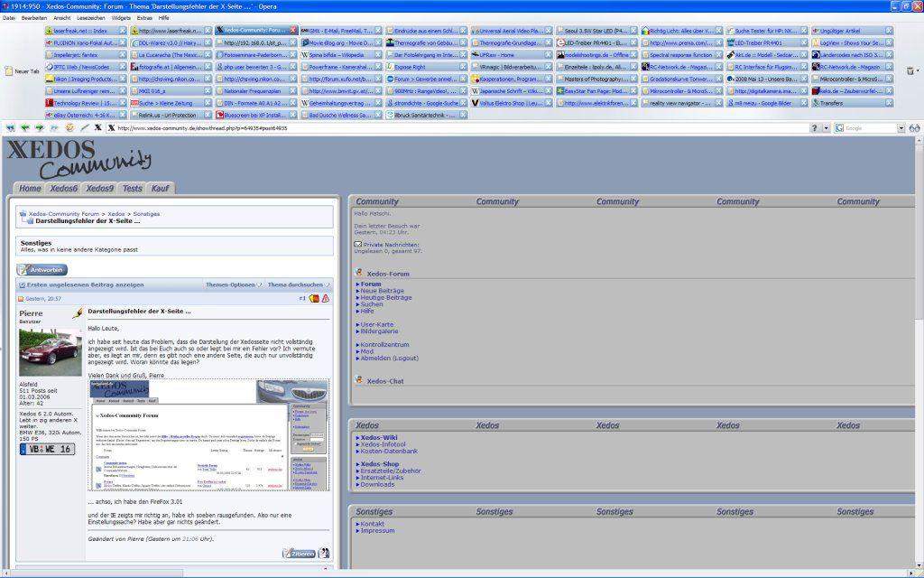Click the report post warning triangle icon
Viewport: 924px width, 578px height.
click(325, 298)
